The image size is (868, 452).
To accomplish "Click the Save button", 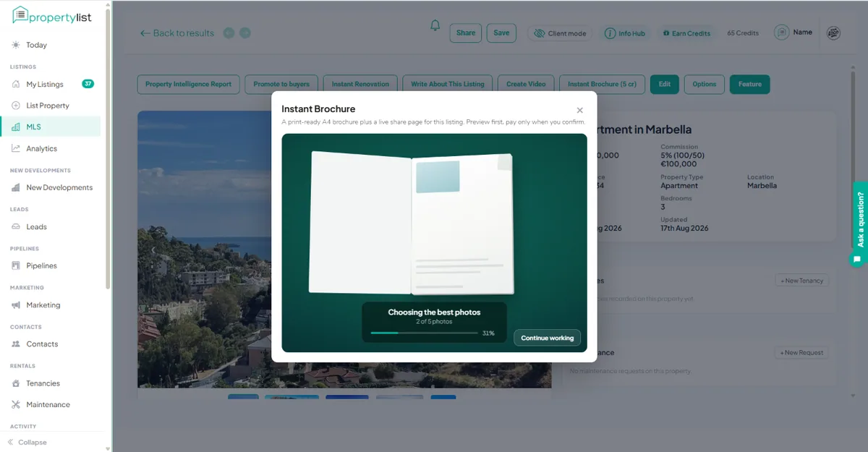I will 501,33.
